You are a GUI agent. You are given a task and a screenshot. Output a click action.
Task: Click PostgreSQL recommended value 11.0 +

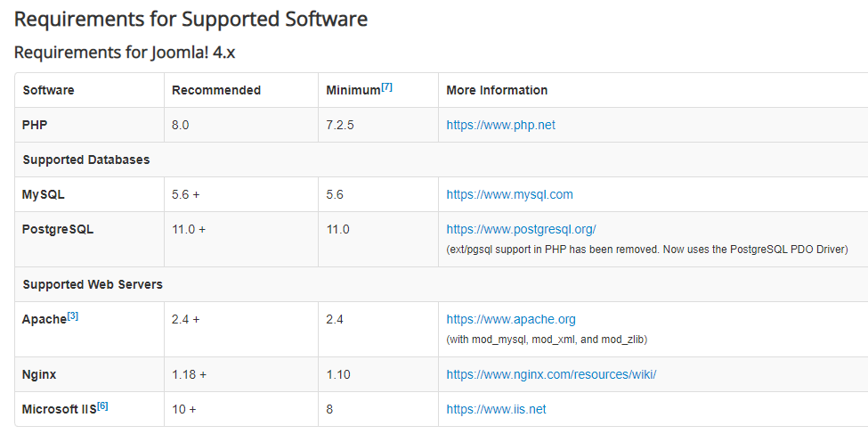point(188,229)
